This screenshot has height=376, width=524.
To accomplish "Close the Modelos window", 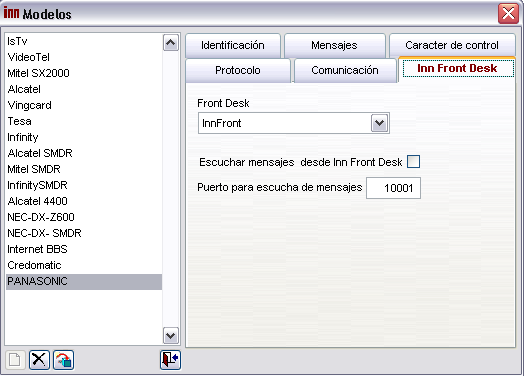I will click(x=508, y=13).
